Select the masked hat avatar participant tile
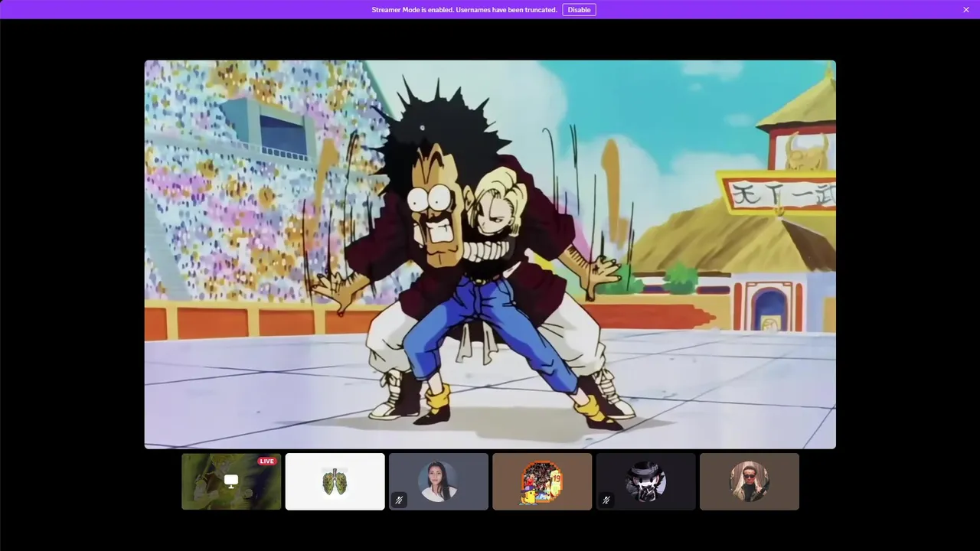The height and width of the screenshot is (551, 980). pos(646,481)
